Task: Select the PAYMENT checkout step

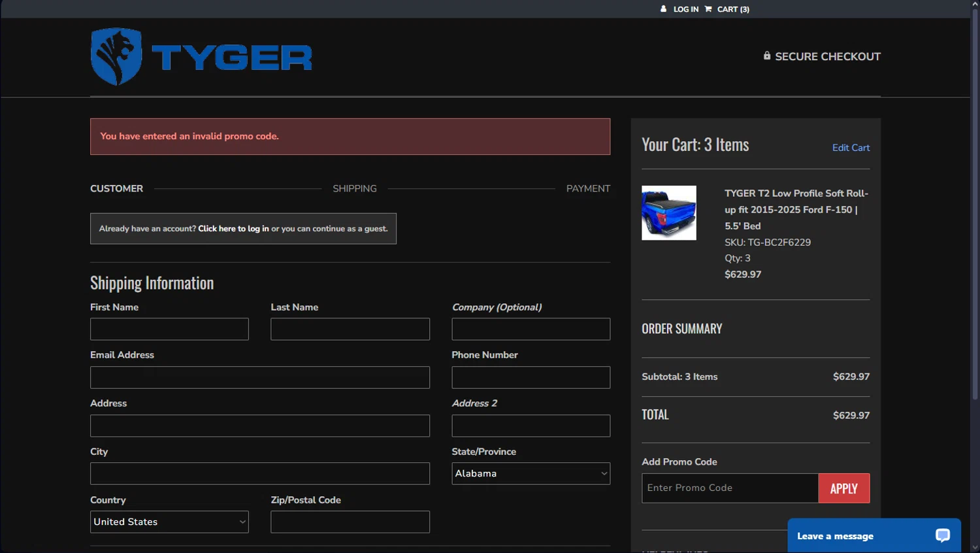Action: pyautogui.click(x=588, y=188)
